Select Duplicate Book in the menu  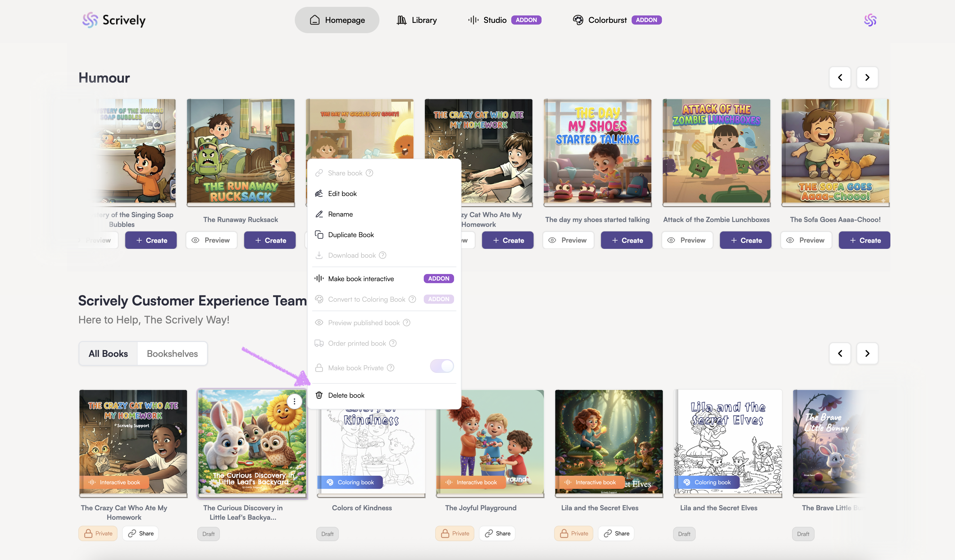pyautogui.click(x=351, y=235)
